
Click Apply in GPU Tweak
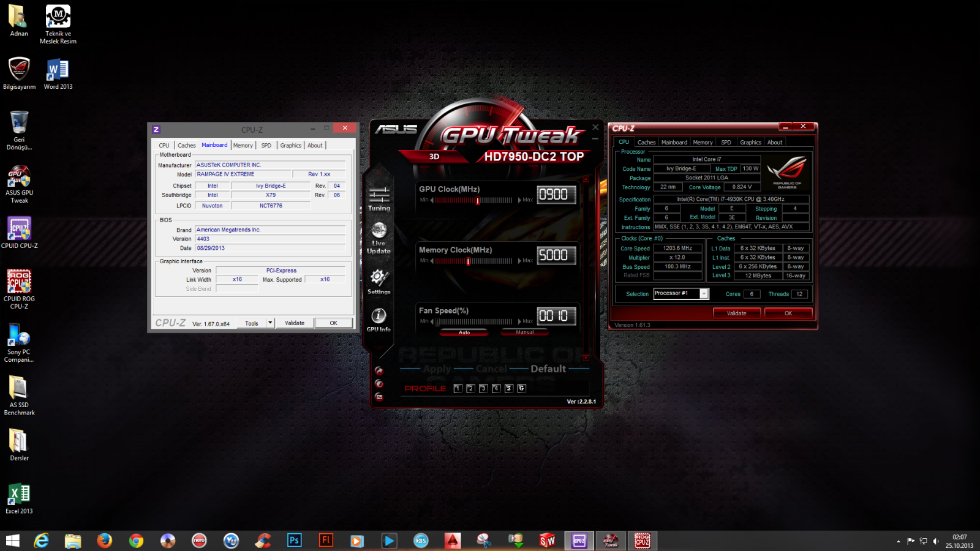(x=437, y=369)
